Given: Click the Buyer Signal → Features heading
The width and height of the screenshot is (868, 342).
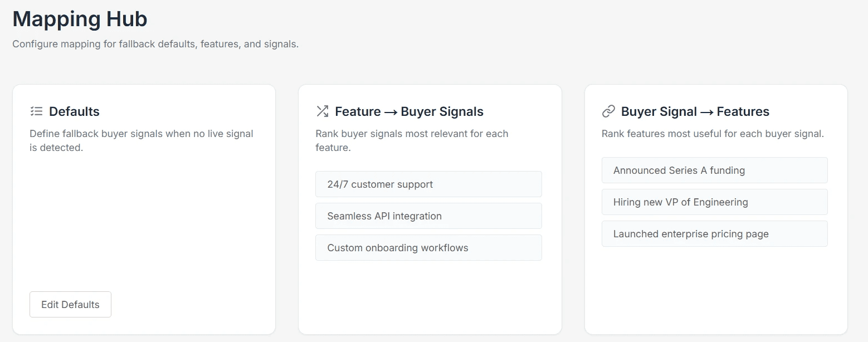Looking at the screenshot, I should coord(695,111).
